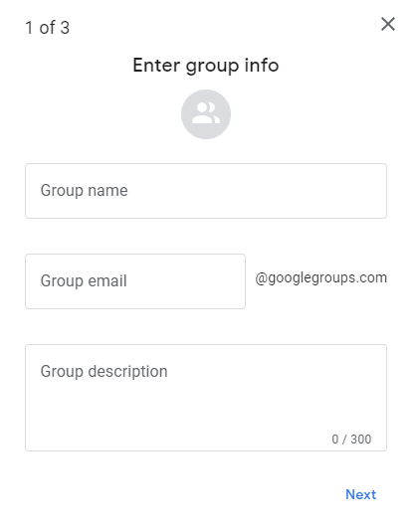
Task: Select the Group description placeholder text
Action: [104, 372]
